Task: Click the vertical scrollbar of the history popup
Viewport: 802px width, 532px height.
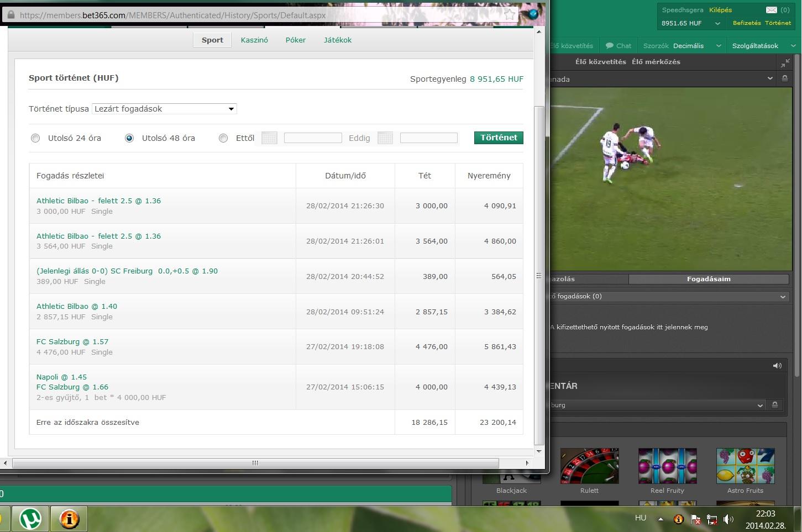Action: coord(539,276)
